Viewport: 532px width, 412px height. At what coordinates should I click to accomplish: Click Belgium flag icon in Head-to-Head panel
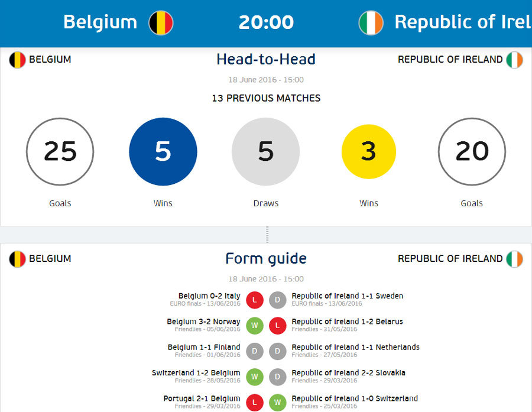click(17, 60)
